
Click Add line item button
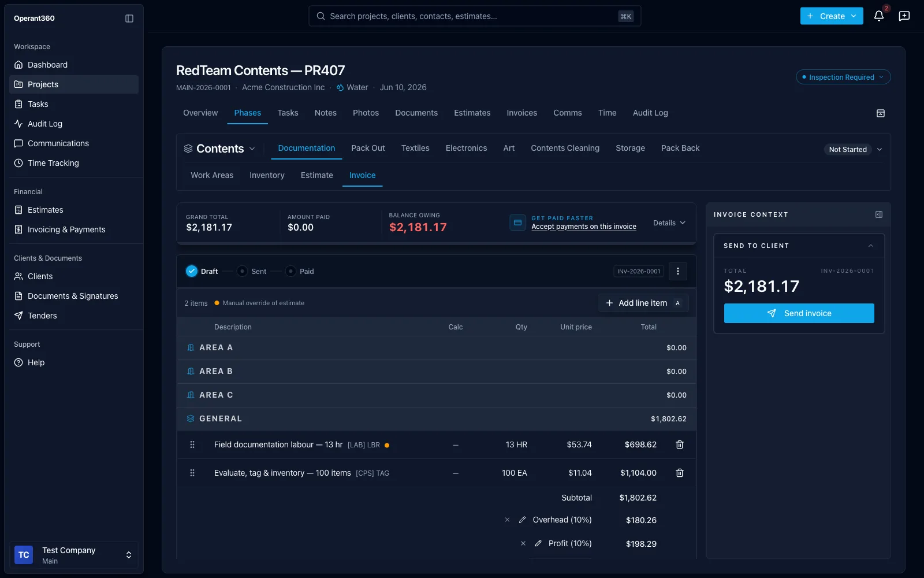643,303
